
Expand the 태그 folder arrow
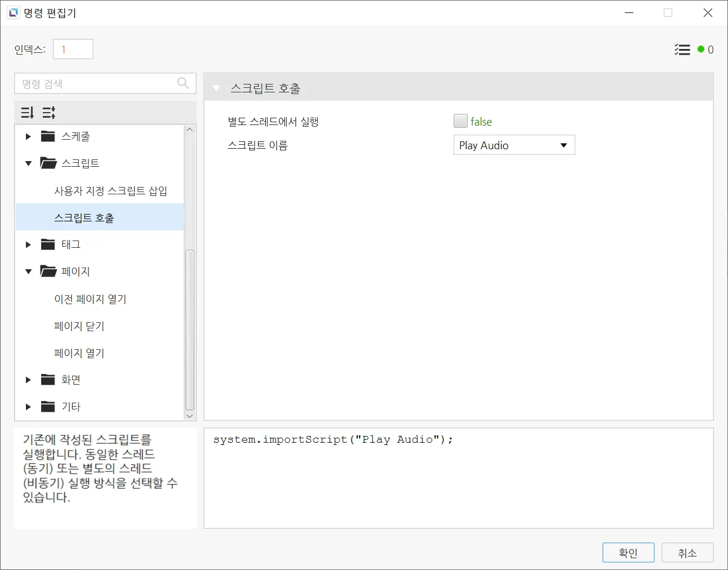coord(28,244)
